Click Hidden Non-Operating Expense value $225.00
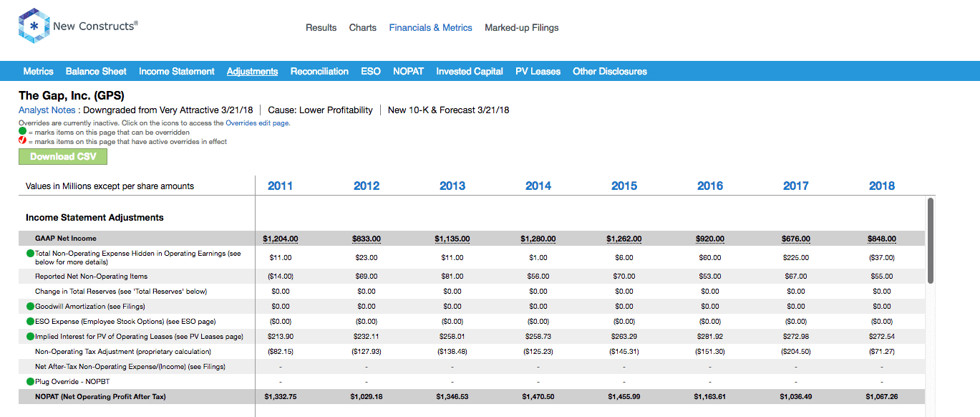This screenshot has width=980, height=417. click(x=795, y=257)
